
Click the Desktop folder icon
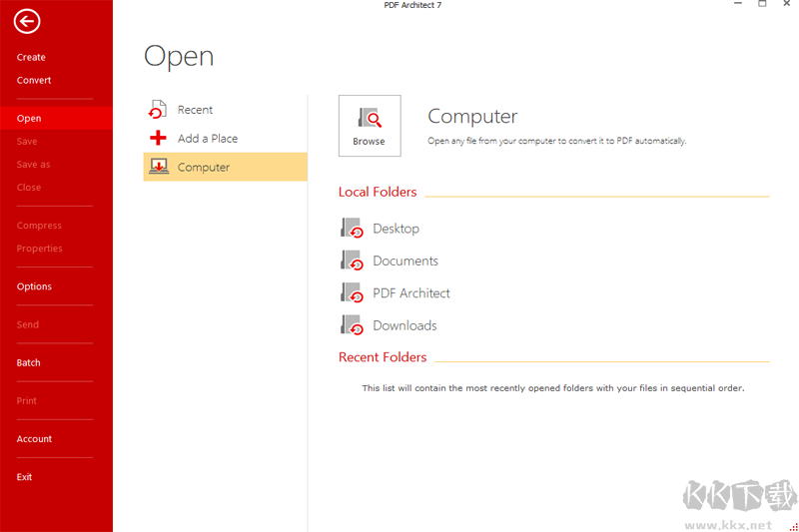[x=352, y=229]
